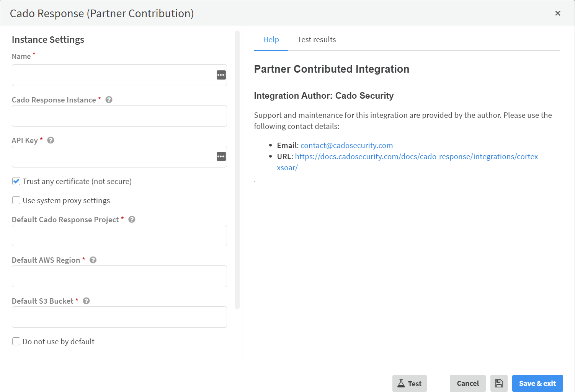Open help tooltip for API Key

pyautogui.click(x=51, y=140)
